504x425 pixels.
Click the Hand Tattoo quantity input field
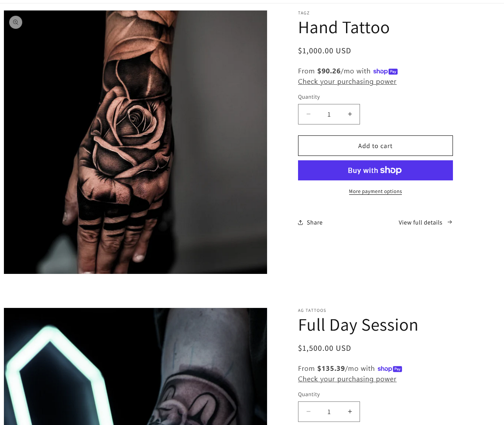pyautogui.click(x=329, y=114)
